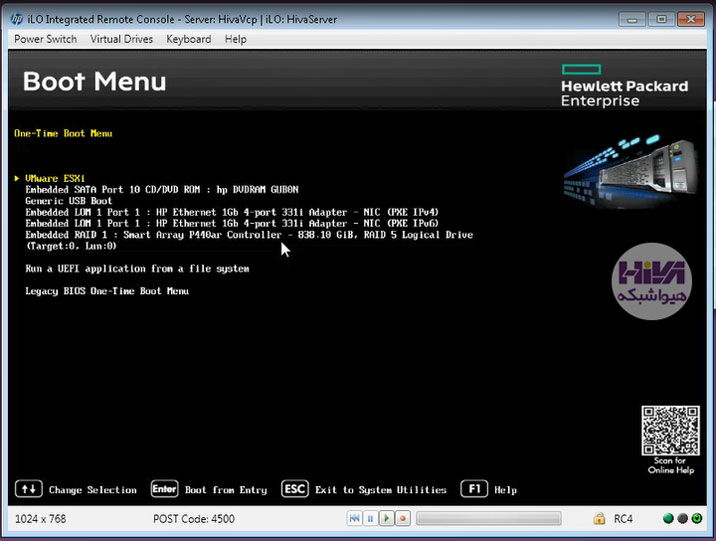
Task: Open the Help menu
Action: 236,39
